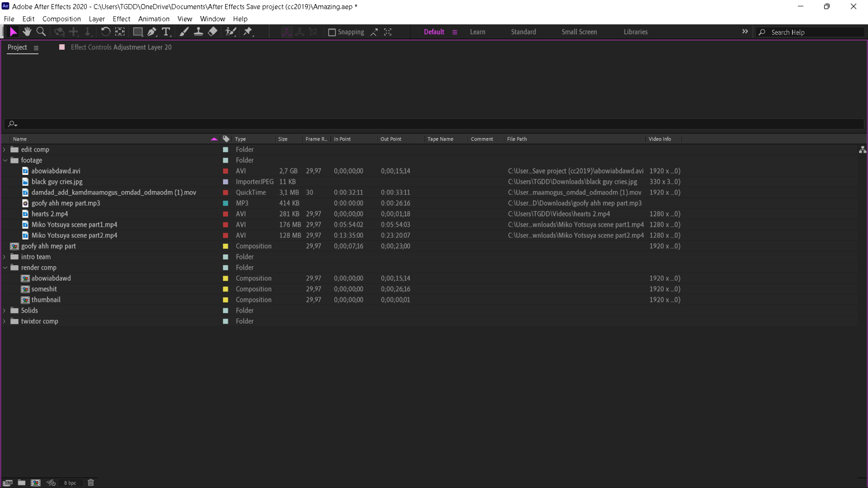Select the Zoom tool
Viewport: 868px width, 488px height.
click(x=41, y=32)
